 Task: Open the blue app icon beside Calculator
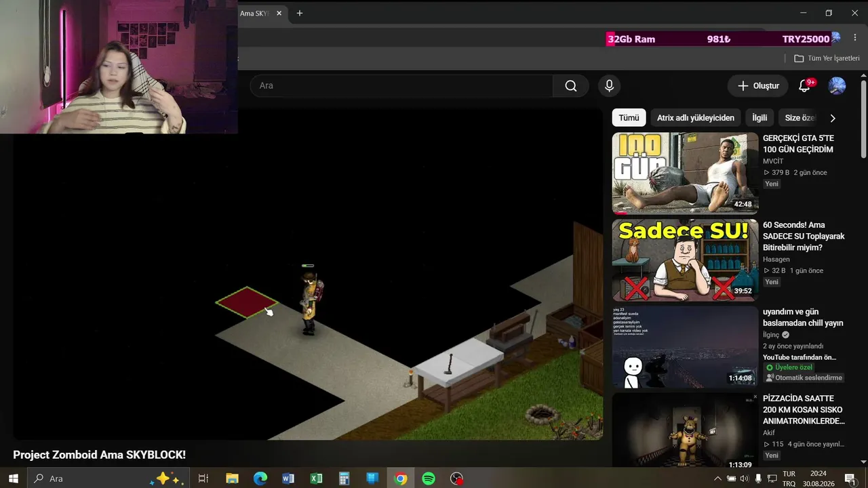point(372,479)
